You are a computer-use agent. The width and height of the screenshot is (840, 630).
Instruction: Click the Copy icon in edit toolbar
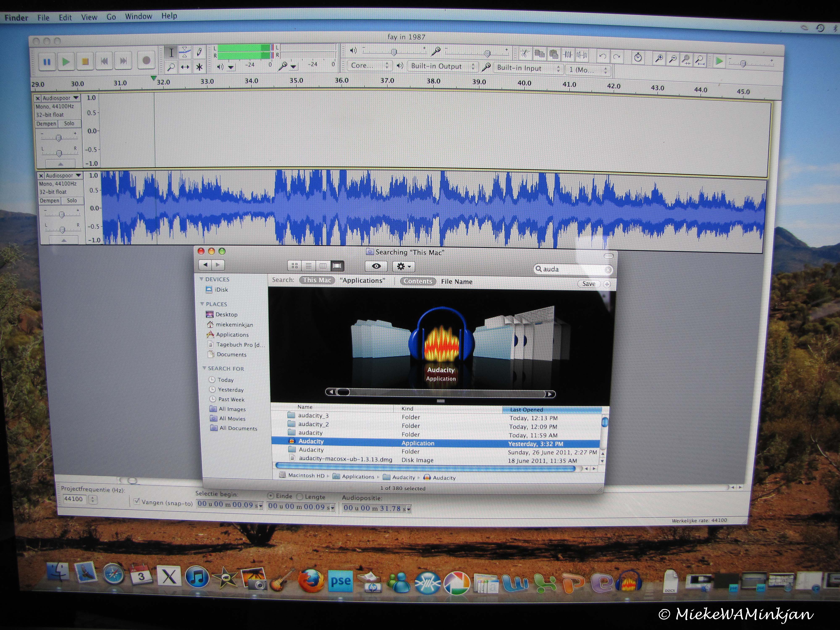539,54
